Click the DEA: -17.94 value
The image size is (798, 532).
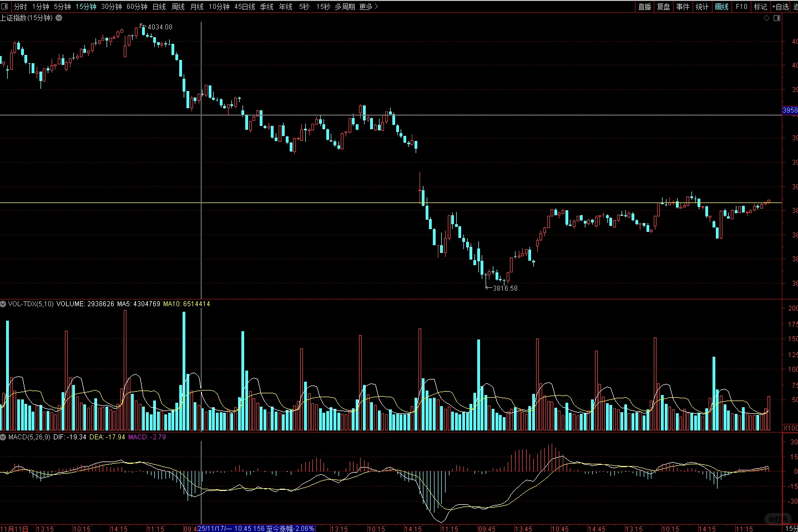107,437
